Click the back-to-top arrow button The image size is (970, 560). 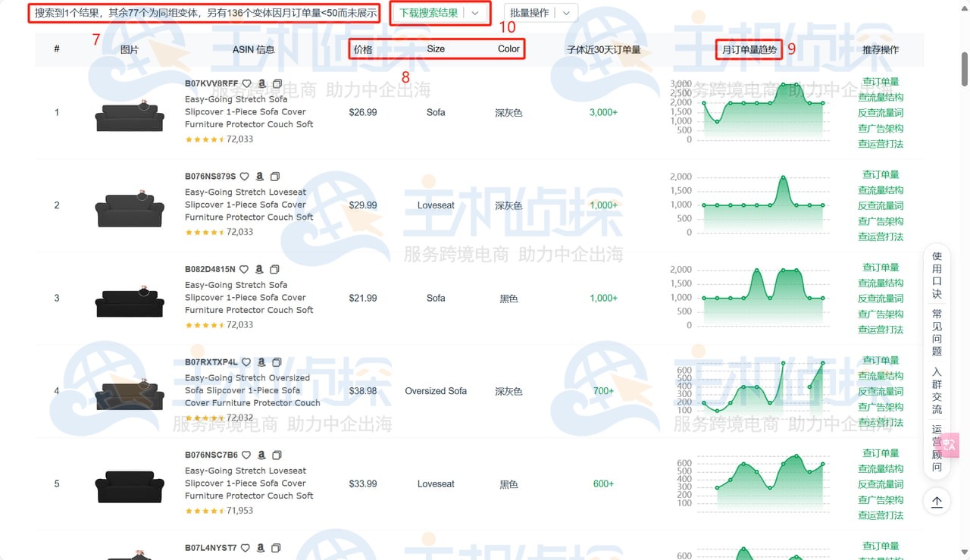[x=937, y=501]
